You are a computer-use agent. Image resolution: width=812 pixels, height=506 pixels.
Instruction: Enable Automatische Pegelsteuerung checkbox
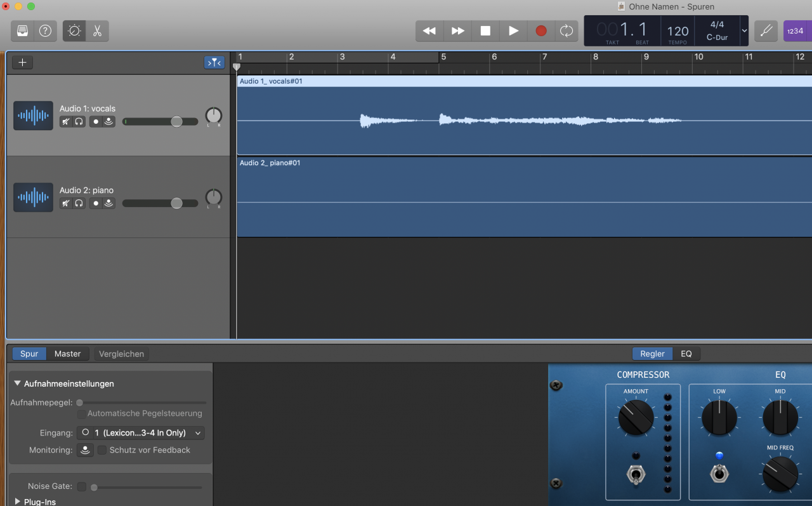click(x=81, y=414)
